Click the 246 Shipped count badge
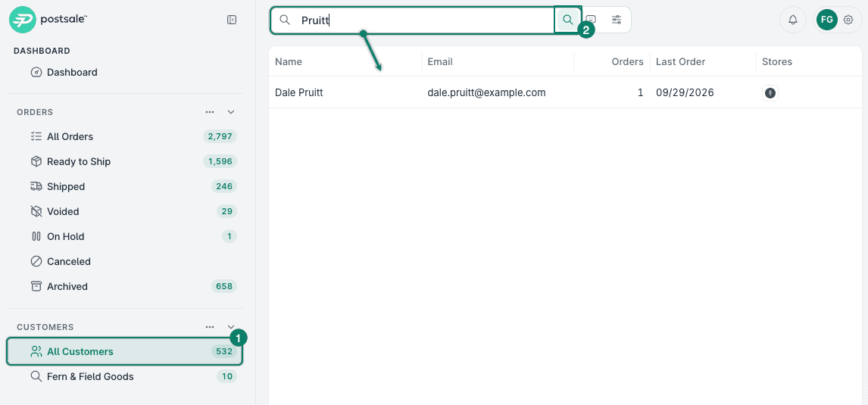This screenshot has width=868, height=405. pyautogui.click(x=224, y=186)
